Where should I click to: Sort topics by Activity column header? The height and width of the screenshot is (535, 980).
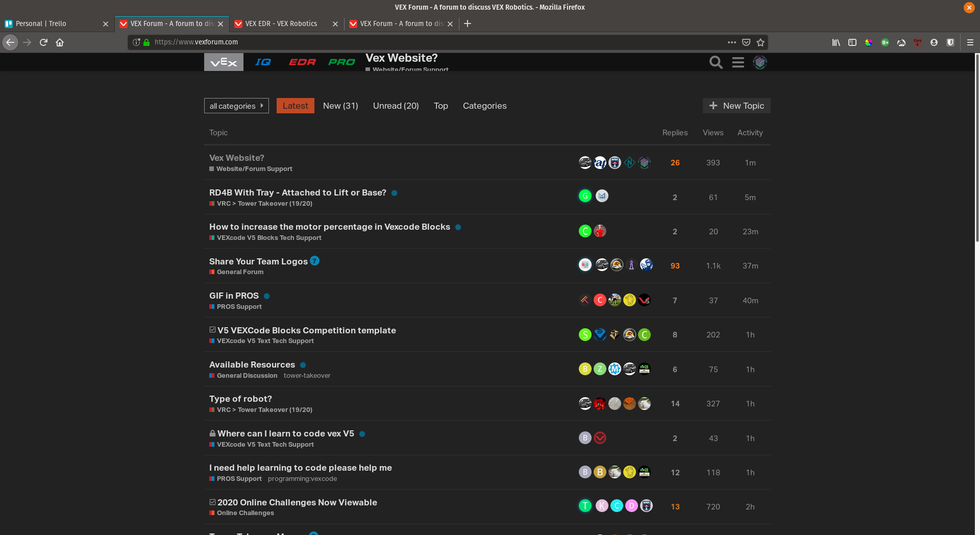750,133
